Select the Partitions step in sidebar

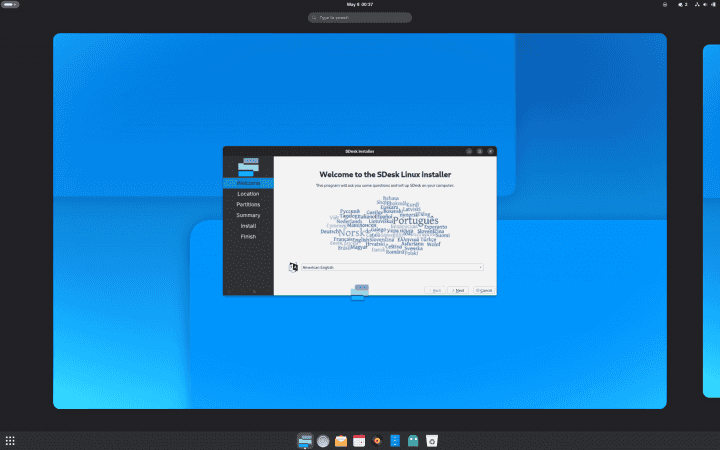[248, 204]
